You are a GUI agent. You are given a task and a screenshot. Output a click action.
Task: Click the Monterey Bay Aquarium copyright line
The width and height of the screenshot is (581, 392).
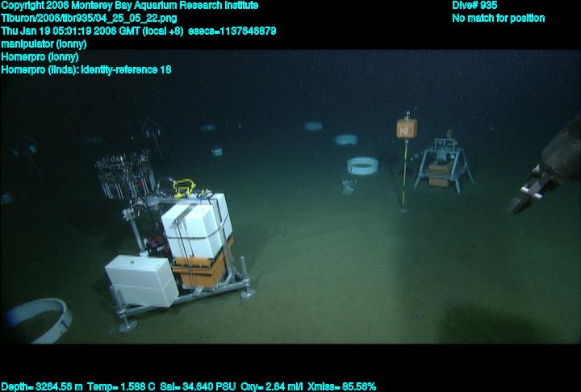[x=130, y=6]
